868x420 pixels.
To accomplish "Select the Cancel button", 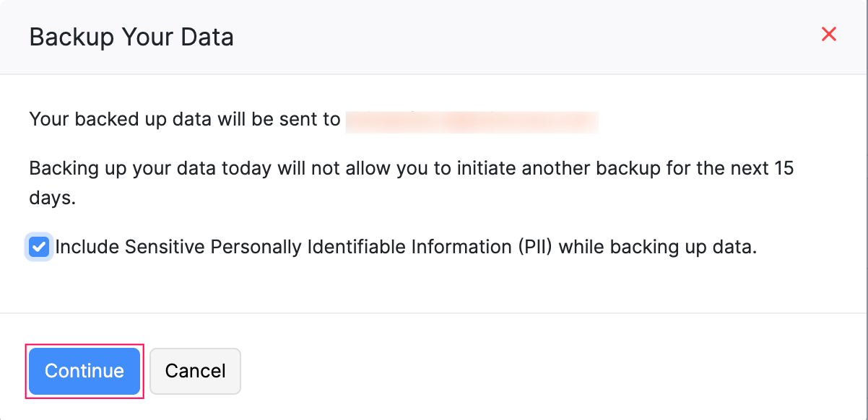I will click(195, 371).
